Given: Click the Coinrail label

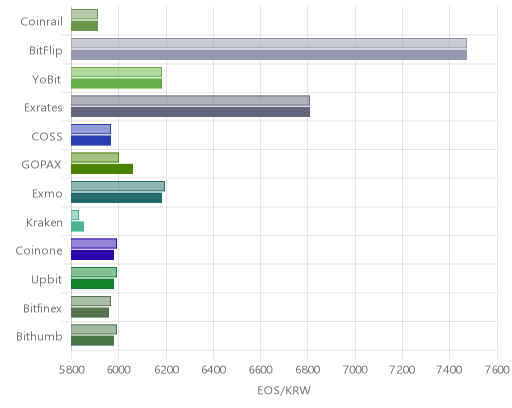Looking at the screenshot, I should pos(41,22).
